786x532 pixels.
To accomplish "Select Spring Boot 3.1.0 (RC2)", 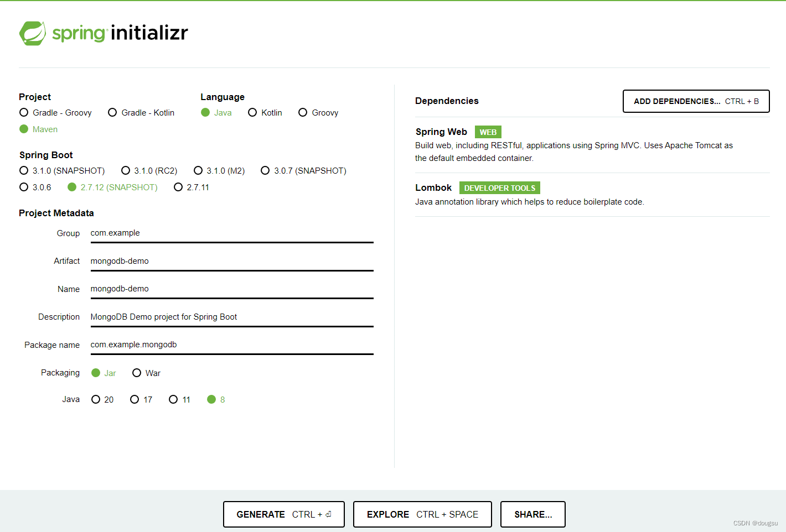I will pyautogui.click(x=149, y=171).
